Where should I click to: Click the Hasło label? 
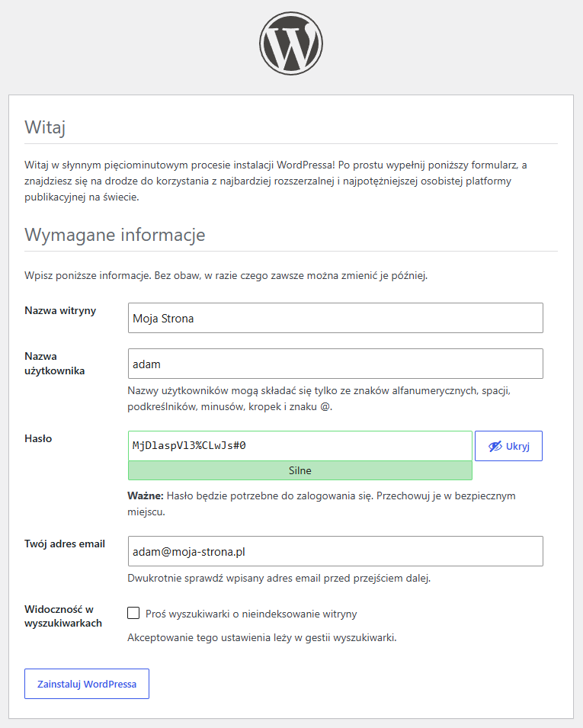[38, 439]
